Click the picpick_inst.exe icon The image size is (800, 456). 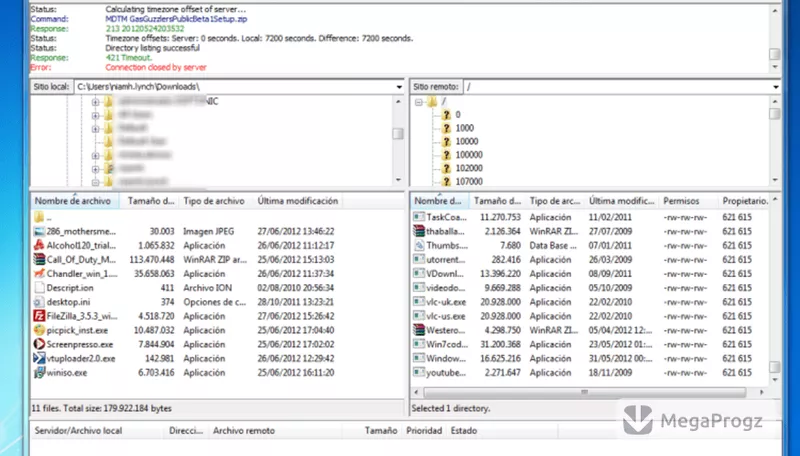[39, 330]
